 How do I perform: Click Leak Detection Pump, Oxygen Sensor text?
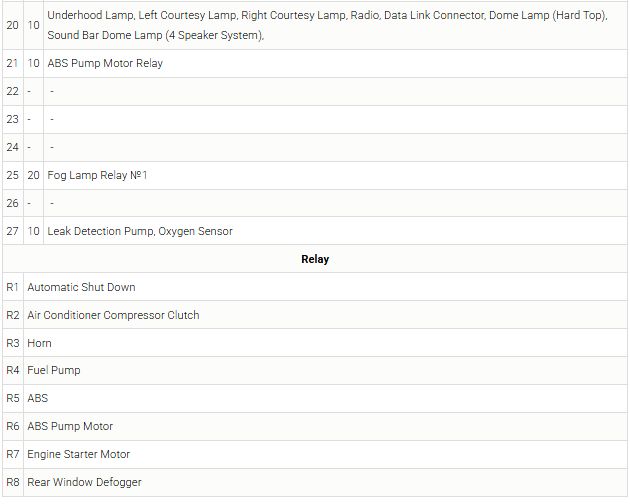[140, 231]
